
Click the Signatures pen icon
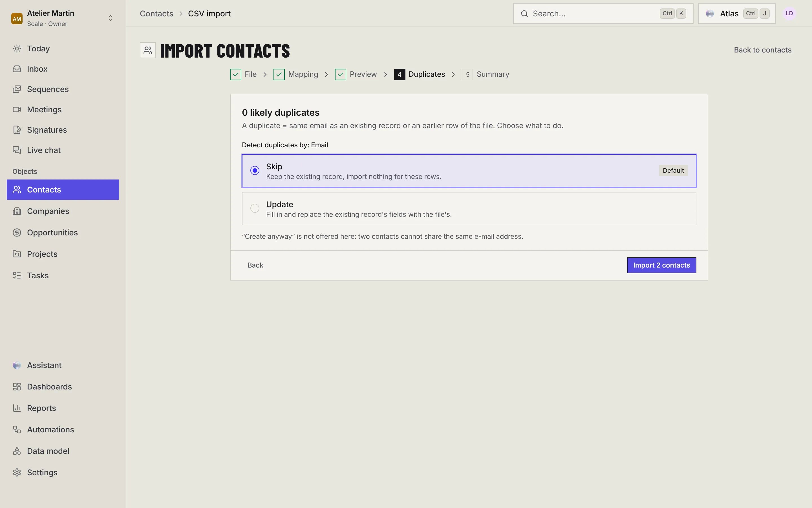(17, 130)
